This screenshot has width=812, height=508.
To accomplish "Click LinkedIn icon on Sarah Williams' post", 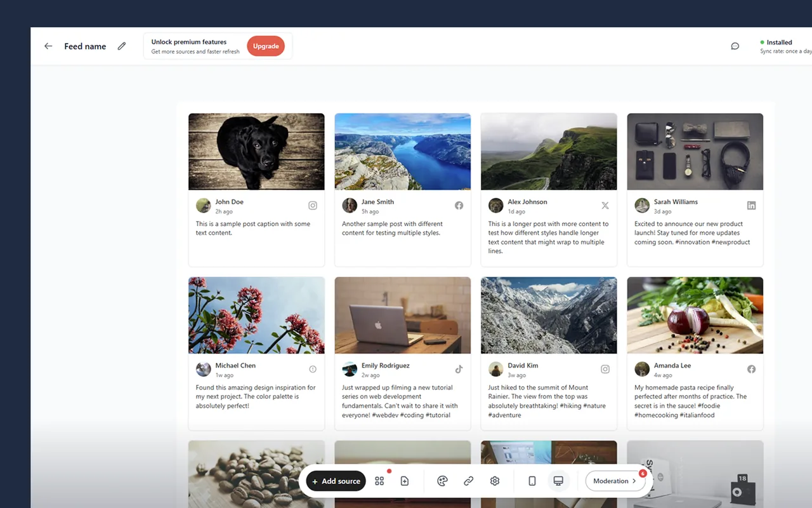I will click(x=751, y=206).
